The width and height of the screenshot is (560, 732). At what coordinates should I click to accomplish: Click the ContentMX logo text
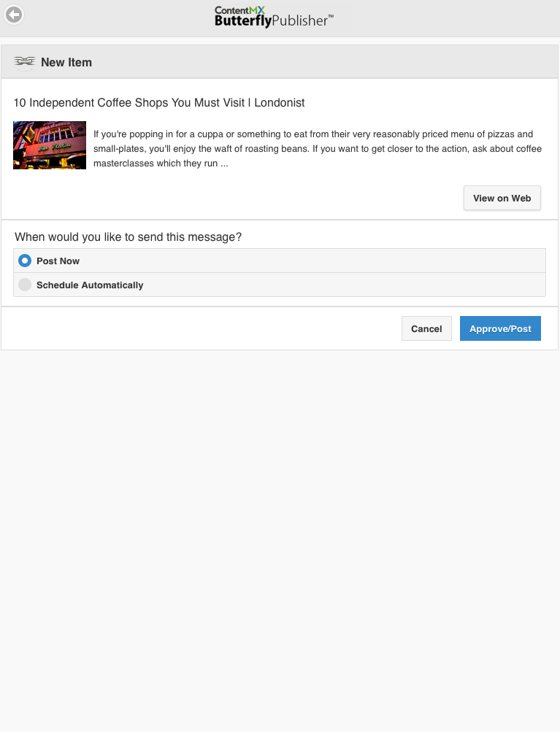[239, 9]
